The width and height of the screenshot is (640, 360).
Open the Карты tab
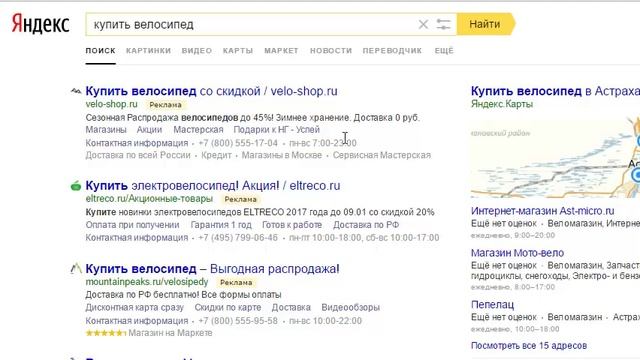[x=238, y=51]
